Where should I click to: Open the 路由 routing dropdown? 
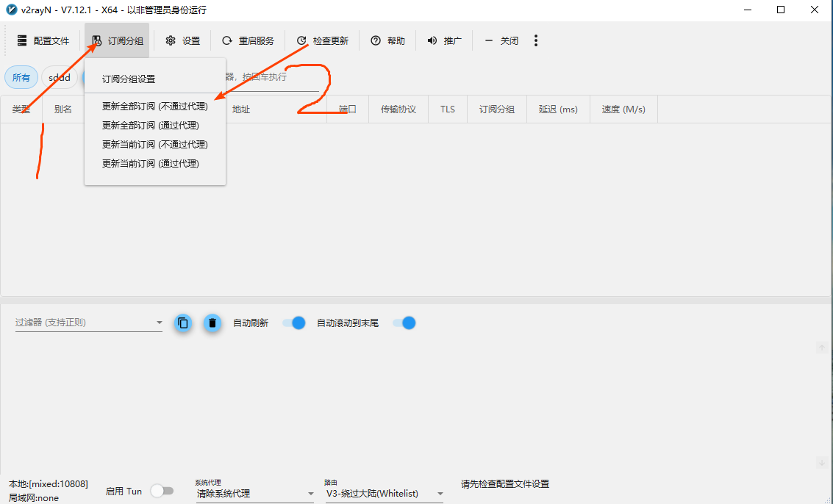(385, 494)
